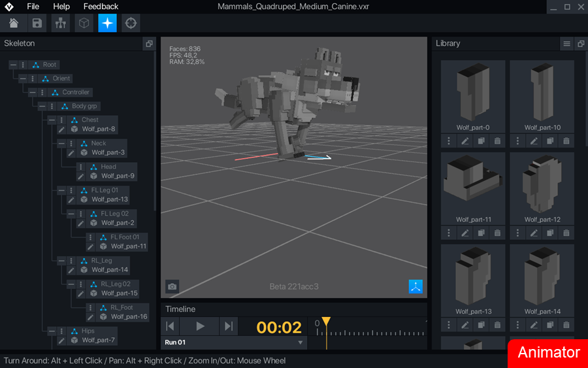
Task: Click the crosshair target icon in the toolbar
Action: (131, 23)
